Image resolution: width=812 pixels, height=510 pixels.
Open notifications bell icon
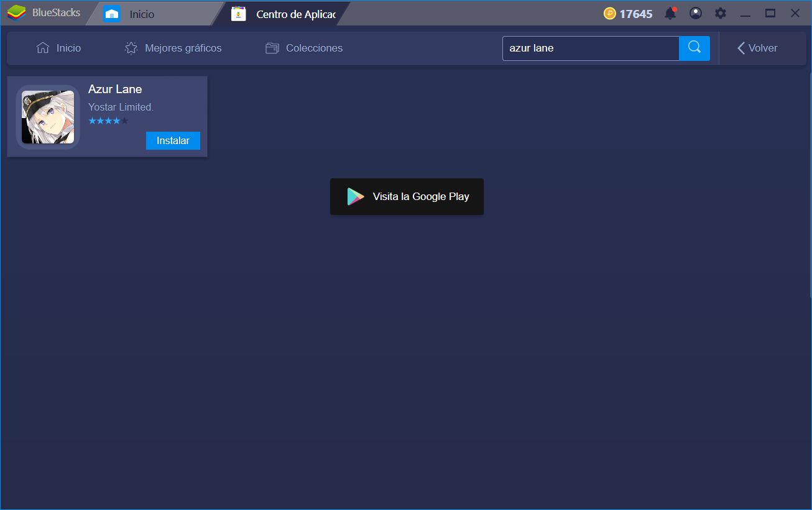(x=670, y=13)
